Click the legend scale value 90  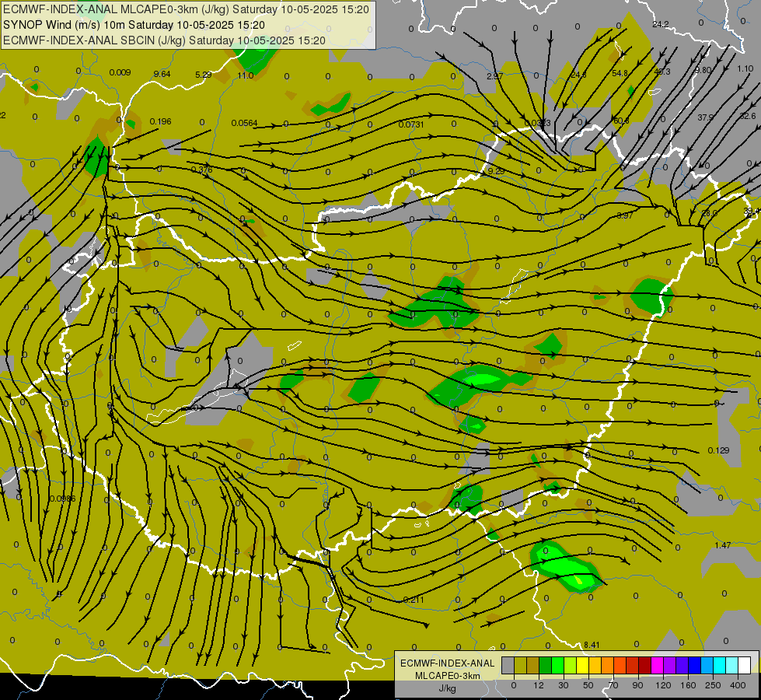pos(637,685)
